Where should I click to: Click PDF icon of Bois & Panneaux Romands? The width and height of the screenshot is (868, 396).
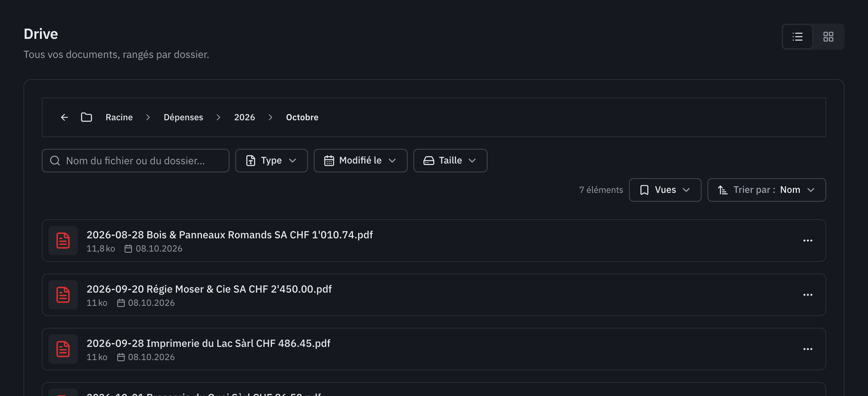pos(63,241)
